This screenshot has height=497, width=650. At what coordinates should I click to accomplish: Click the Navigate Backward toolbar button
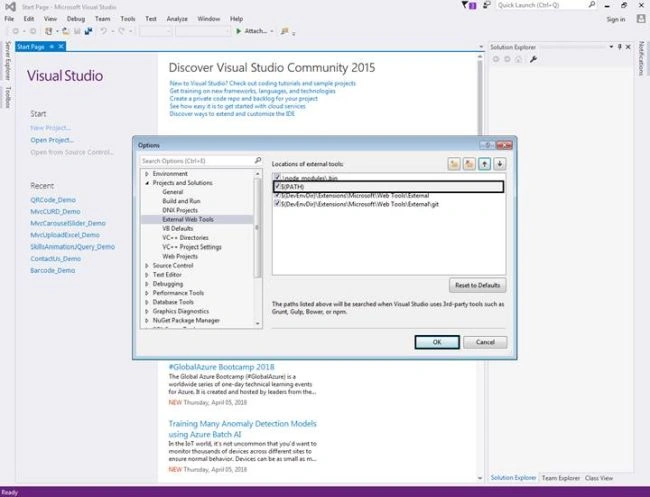click(x=15, y=31)
